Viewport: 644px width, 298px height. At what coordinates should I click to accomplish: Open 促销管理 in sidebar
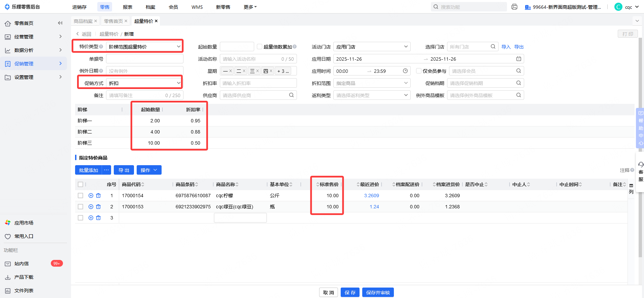coord(34,64)
